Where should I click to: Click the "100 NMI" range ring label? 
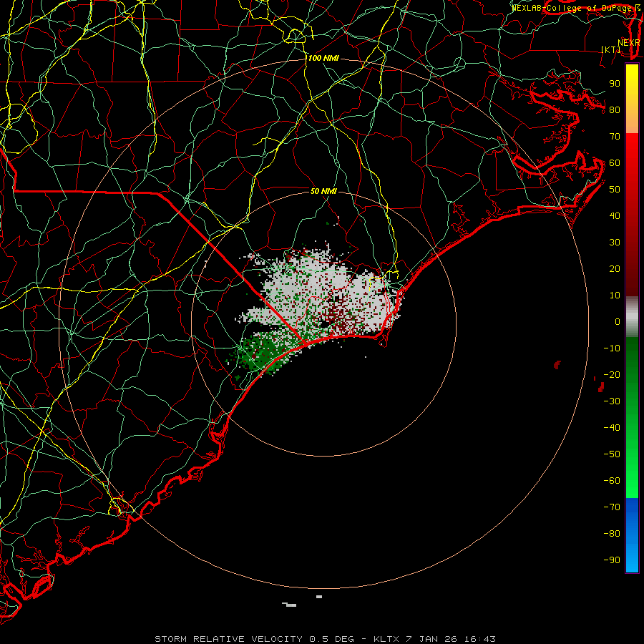(323, 59)
